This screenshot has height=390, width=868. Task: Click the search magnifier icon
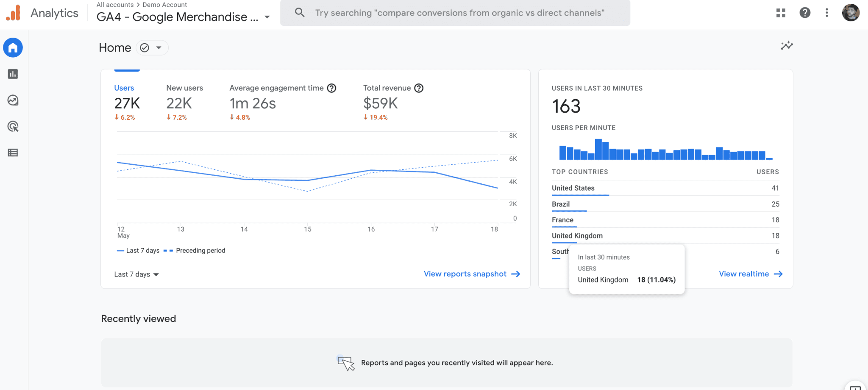[300, 13]
